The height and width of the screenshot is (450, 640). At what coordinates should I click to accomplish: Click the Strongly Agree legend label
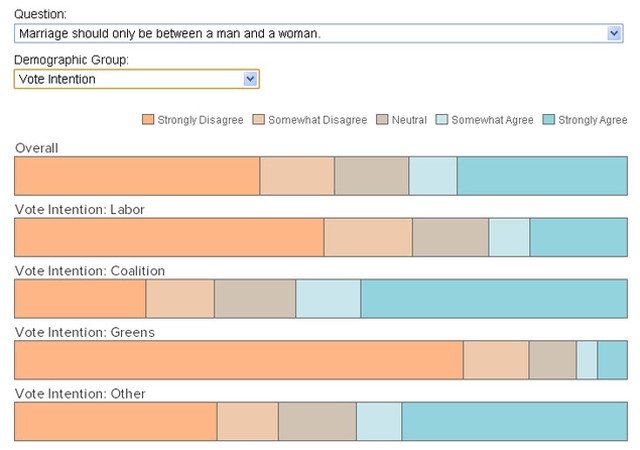tap(593, 120)
